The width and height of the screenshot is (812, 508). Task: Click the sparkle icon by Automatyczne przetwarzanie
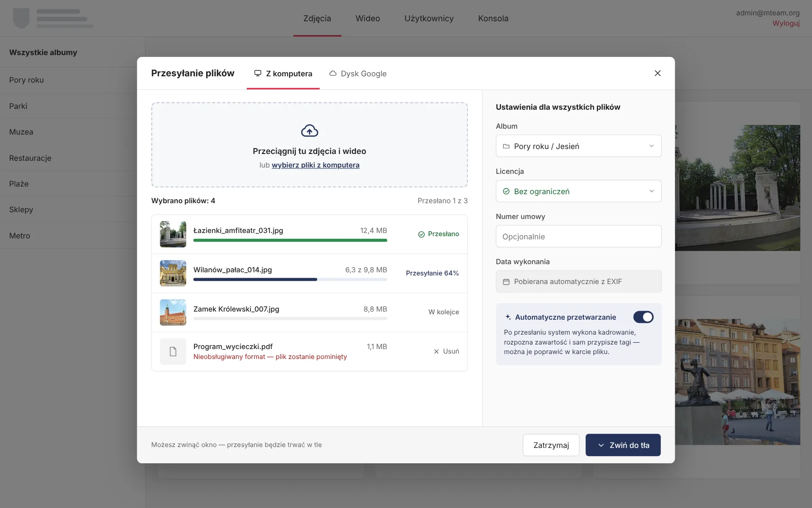(508, 317)
